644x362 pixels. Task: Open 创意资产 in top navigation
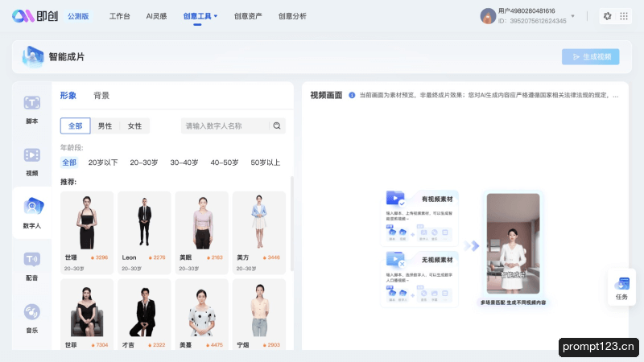pos(248,16)
